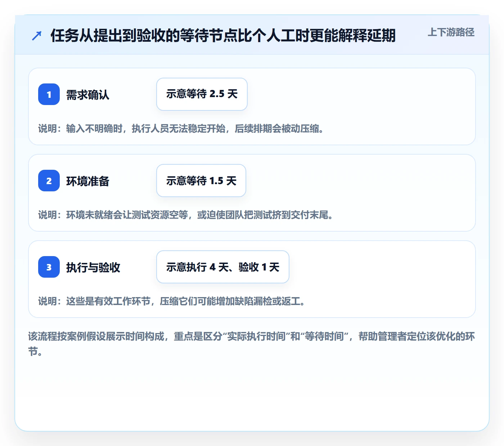Click the 示意执行 4 天、验收 1 天 pill
The image size is (504, 446).
(x=223, y=267)
